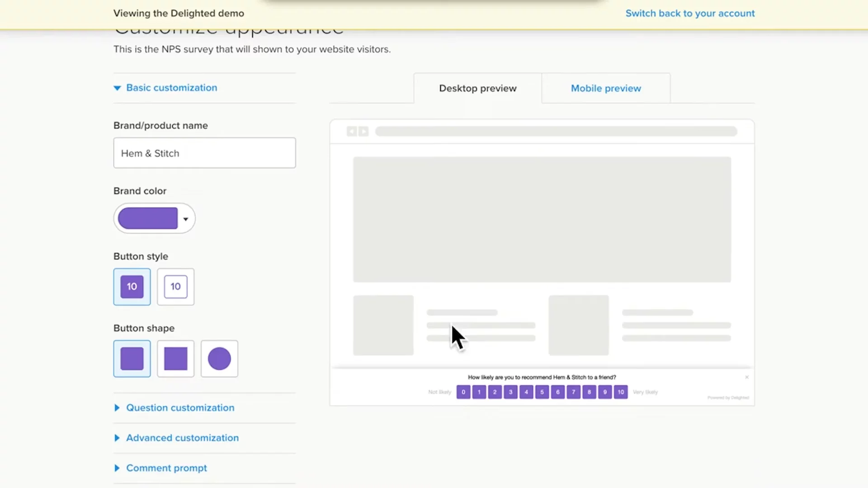The width and height of the screenshot is (868, 488).
Task: Click Switch back to your account link
Action: pos(690,14)
